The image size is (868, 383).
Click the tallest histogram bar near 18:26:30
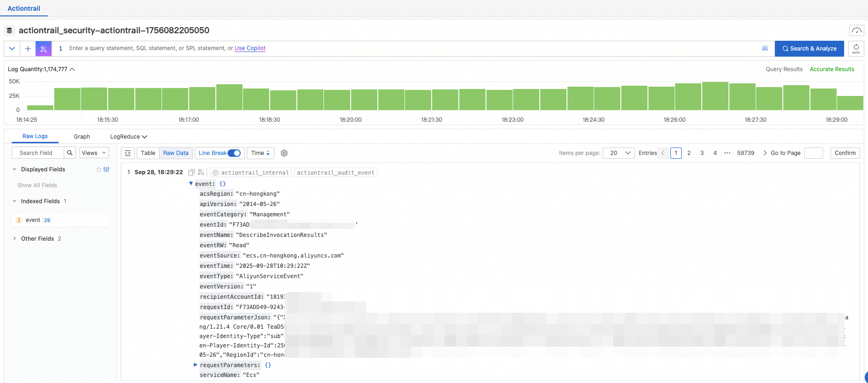[x=715, y=96]
